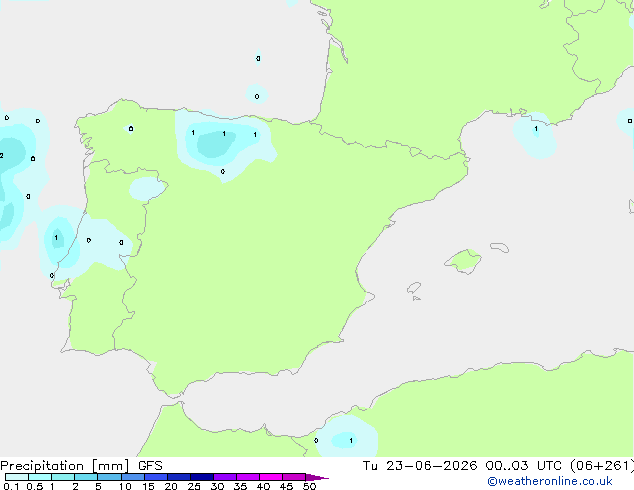The height and width of the screenshot is (490, 634).
Task: Select the lightest 0.1–0.5 mm legend swatch
Action: 17,477
